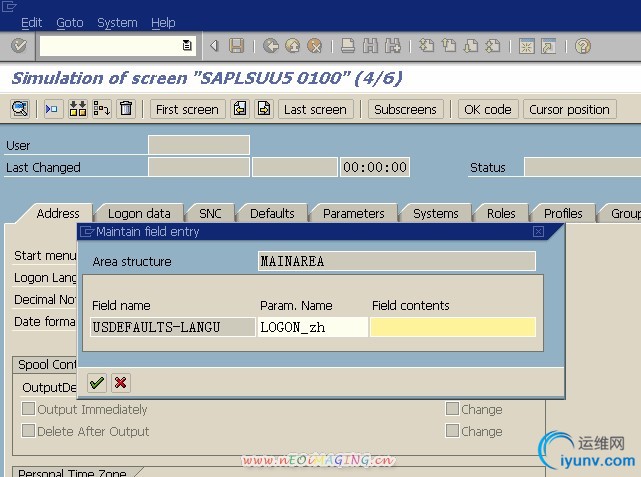Image resolution: width=641 pixels, height=477 pixels.
Task: Toggle the Change checkbox beside Delete After Output
Action: pyautogui.click(x=452, y=430)
